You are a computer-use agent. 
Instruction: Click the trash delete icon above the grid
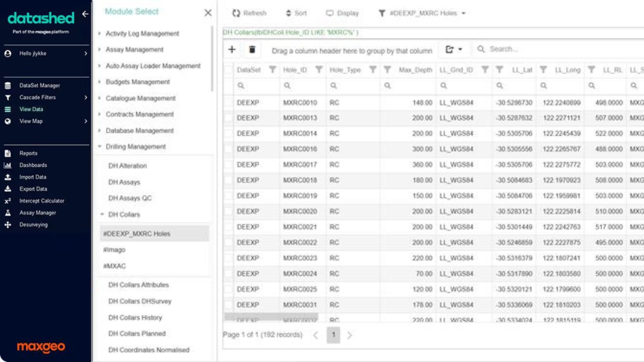[x=252, y=50]
